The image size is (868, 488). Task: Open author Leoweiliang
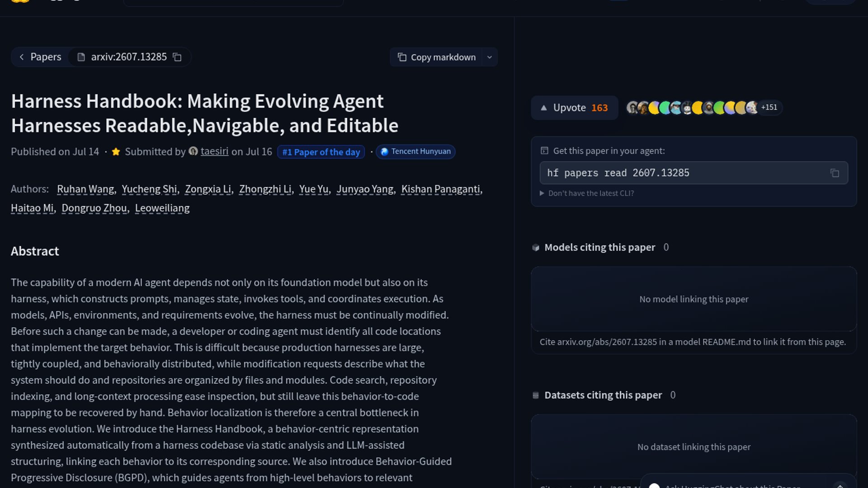pyautogui.click(x=162, y=208)
